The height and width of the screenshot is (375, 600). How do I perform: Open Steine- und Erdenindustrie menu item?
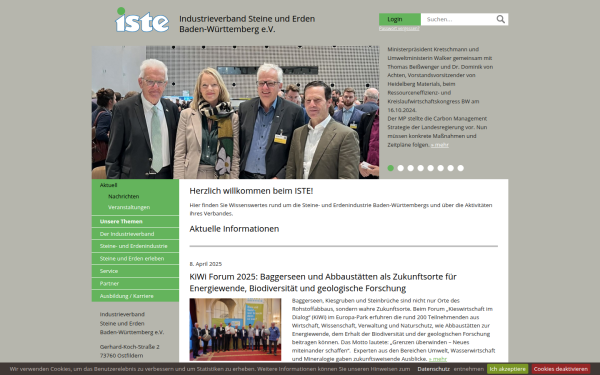(x=135, y=246)
